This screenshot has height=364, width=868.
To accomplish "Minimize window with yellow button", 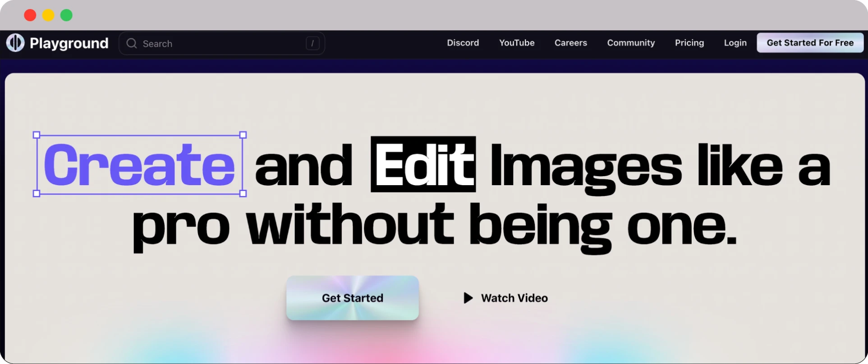I will point(48,15).
